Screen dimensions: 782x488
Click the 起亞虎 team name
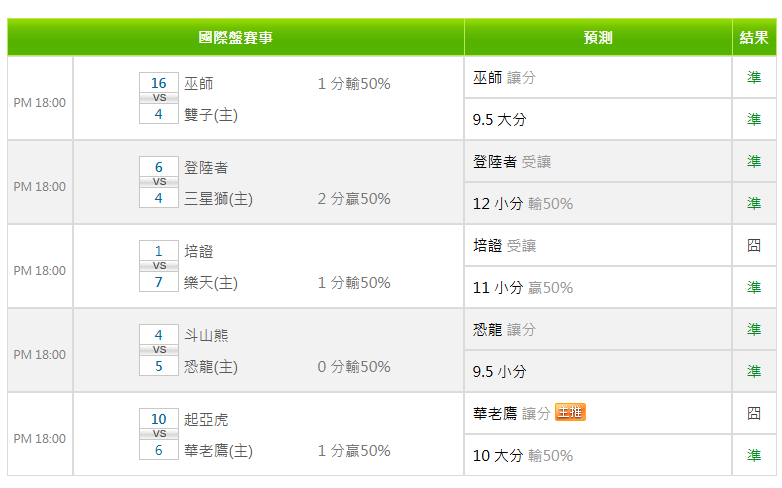pos(206,420)
